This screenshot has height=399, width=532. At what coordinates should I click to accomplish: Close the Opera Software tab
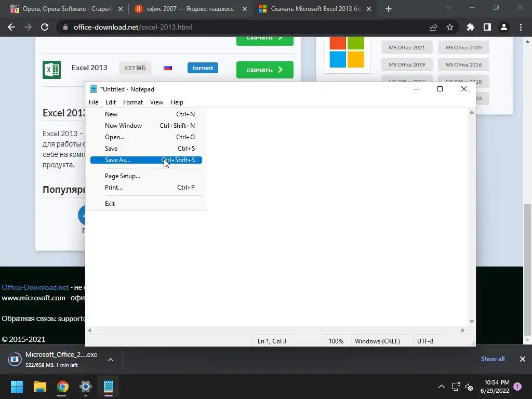[121, 9]
